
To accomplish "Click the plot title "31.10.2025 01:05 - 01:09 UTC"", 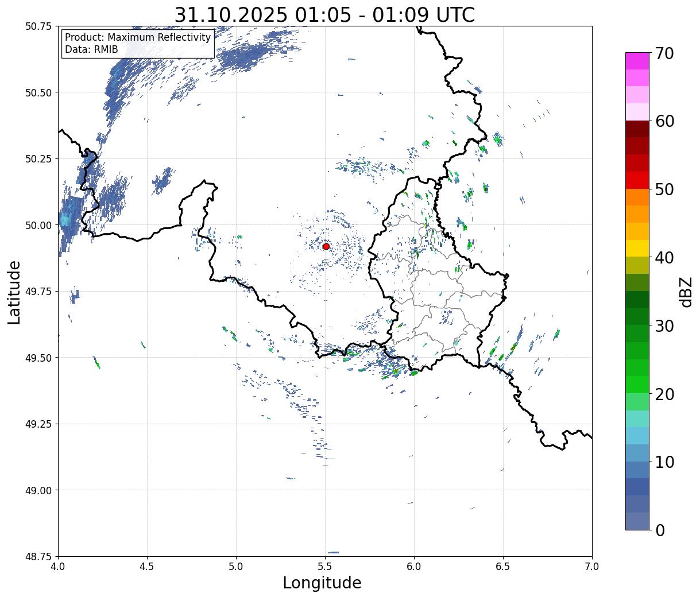I will (324, 14).
